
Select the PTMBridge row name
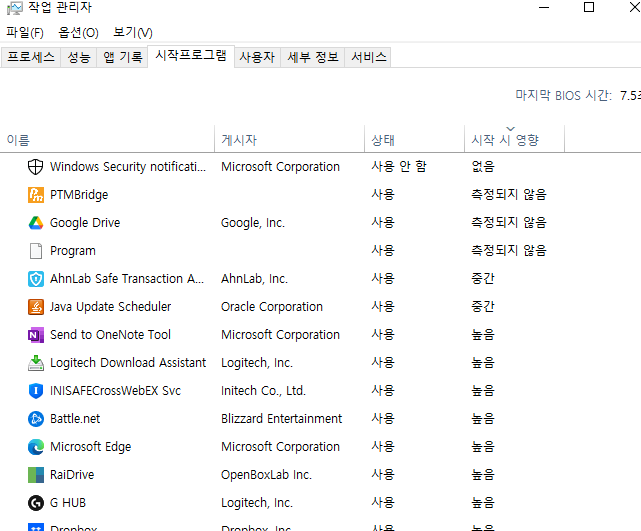[79, 195]
